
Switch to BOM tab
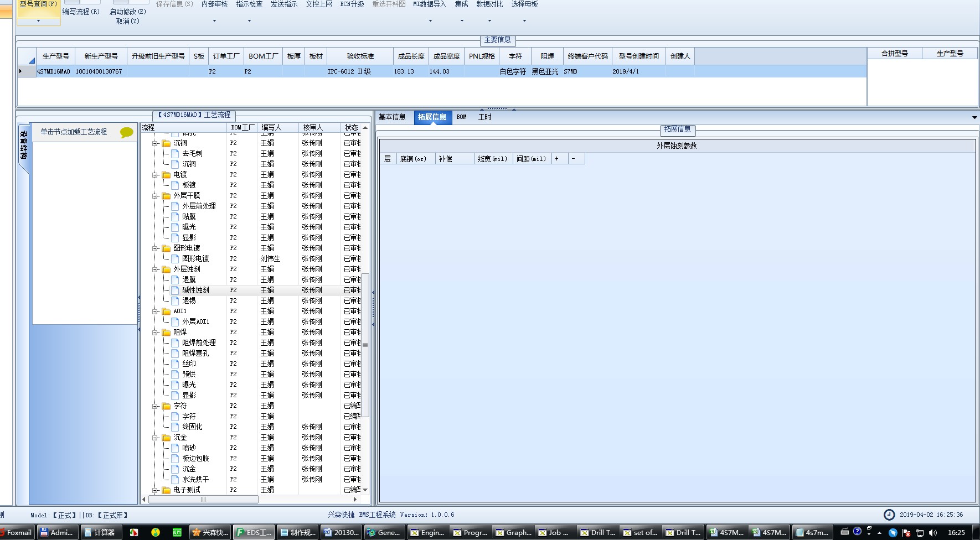(x=462, y=117)
